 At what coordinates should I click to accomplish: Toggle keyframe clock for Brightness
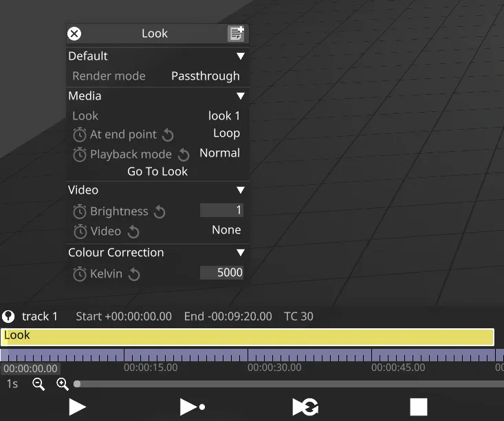tap(79, 212)
